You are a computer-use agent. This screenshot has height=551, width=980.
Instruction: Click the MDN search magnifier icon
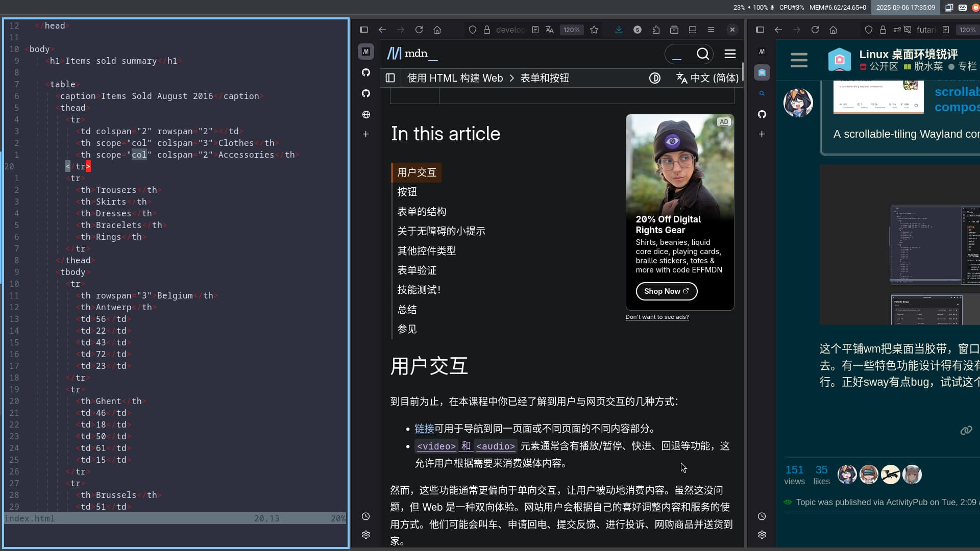pos(702,54)
